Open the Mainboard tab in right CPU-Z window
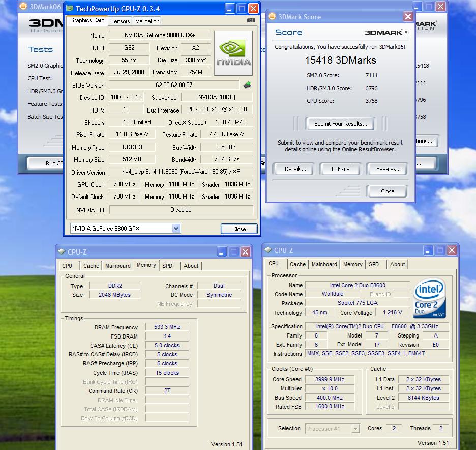 (324, 264)
